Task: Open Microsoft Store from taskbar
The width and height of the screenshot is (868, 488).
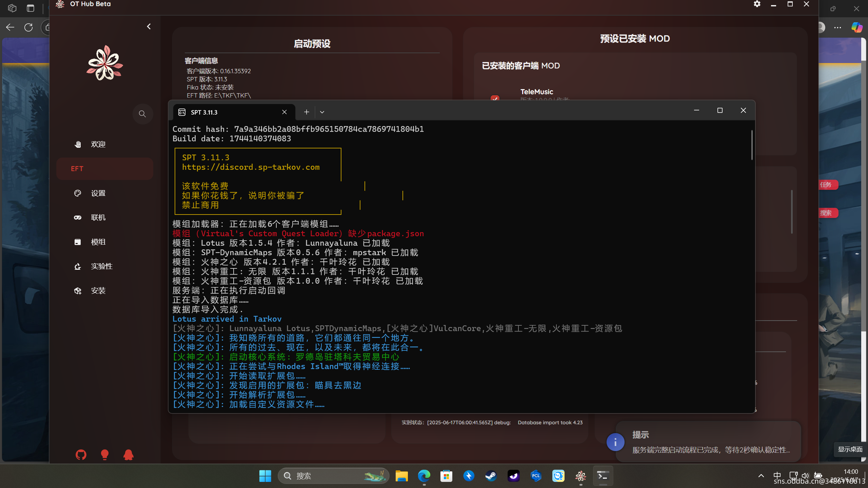Action: [x=446, y=476]
